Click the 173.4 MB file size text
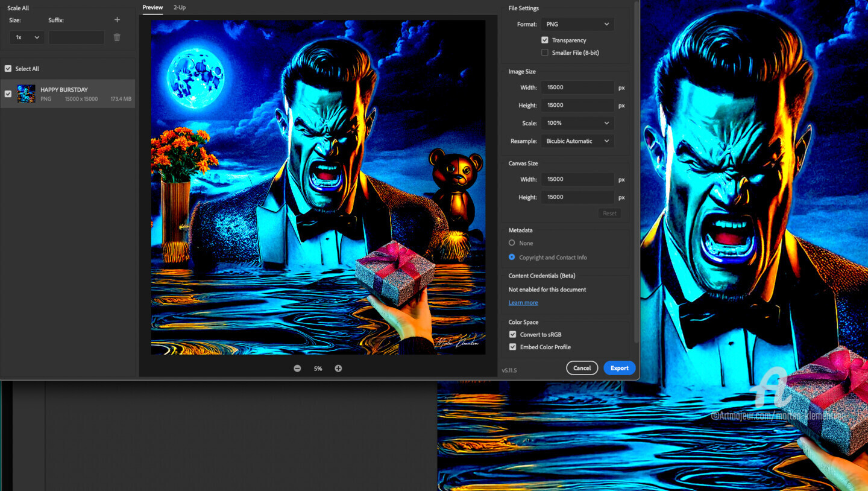 121,99
